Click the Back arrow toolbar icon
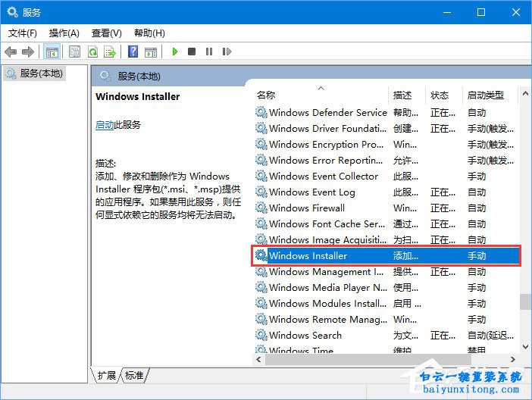532x400 pixels. click(11, 52)
